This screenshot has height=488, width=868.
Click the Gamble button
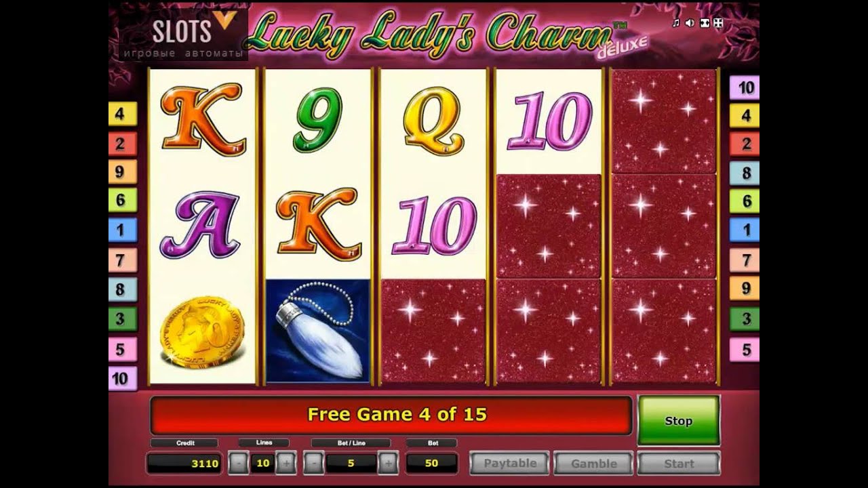pos(594,464)
